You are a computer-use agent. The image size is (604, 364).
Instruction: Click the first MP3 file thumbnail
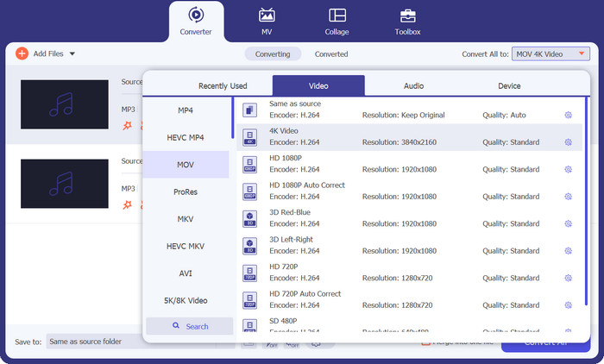[x=65, y=104]
